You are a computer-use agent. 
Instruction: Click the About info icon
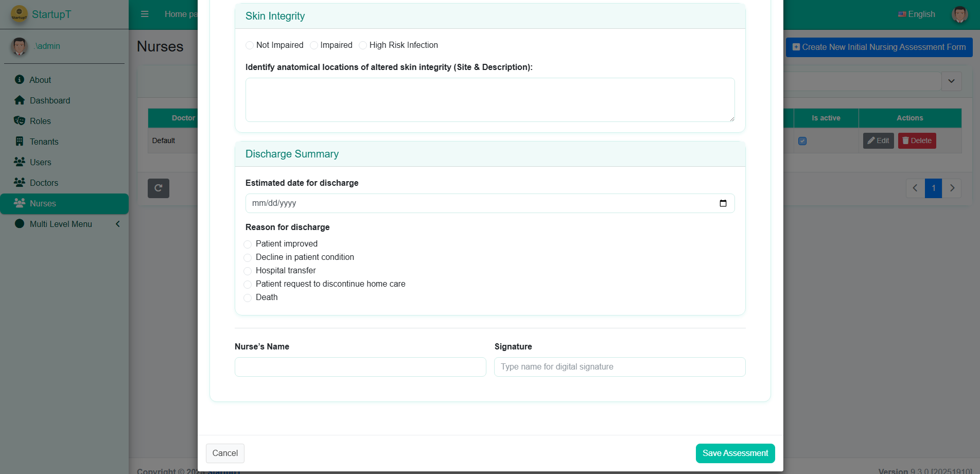tap(20, 80)
